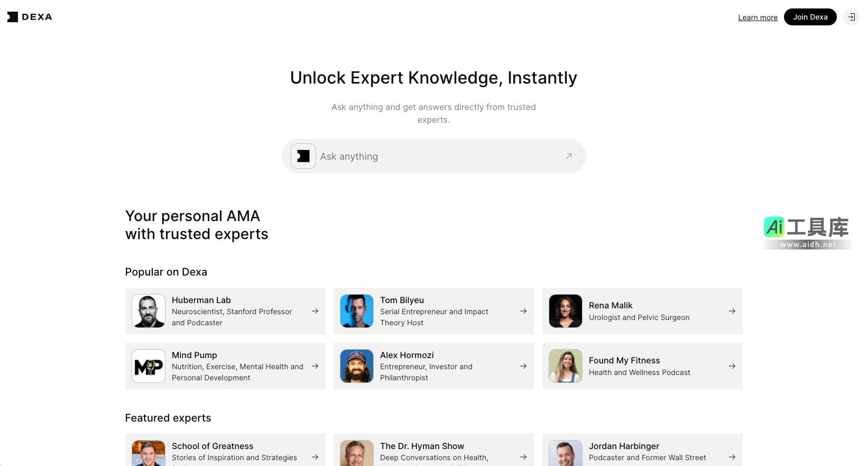Click the arrow on Rena Malik card
Image resolution: width=868 pixels, height=466 pixels.
click(732, 311)
